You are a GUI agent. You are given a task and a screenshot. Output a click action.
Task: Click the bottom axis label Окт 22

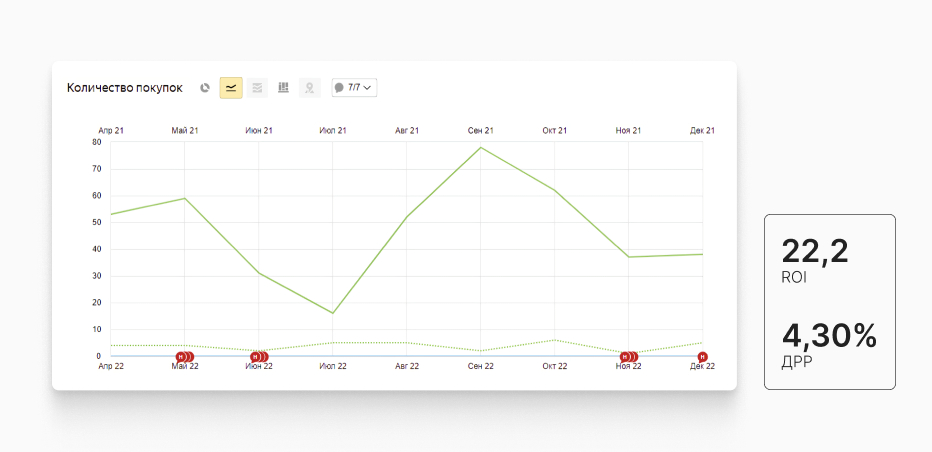555,366
